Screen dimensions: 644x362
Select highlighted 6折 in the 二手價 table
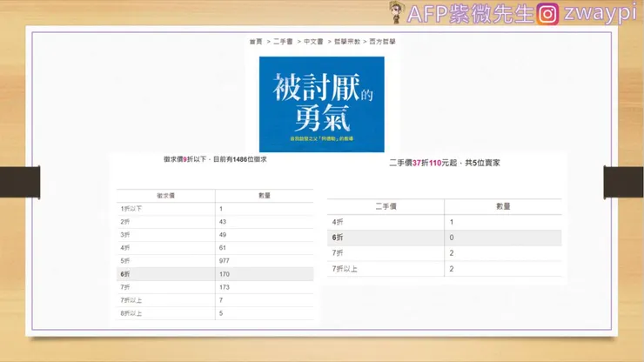click(338, 238)
